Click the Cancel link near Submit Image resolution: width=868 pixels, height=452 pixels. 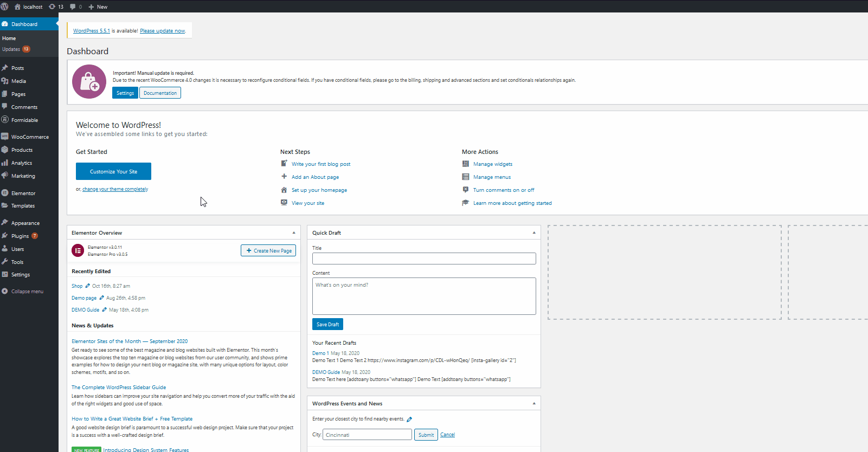click(x=447, y=435)
